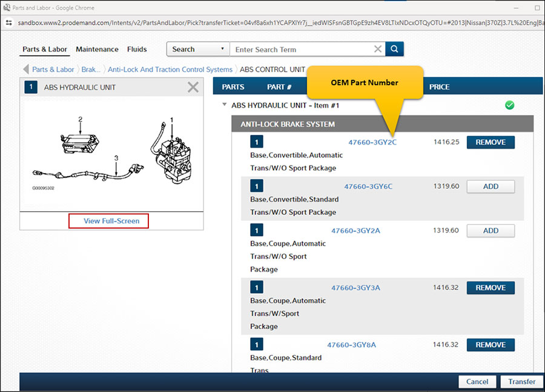Click quantity badge for part 47660-3GY3A

(x=257, y=288)
